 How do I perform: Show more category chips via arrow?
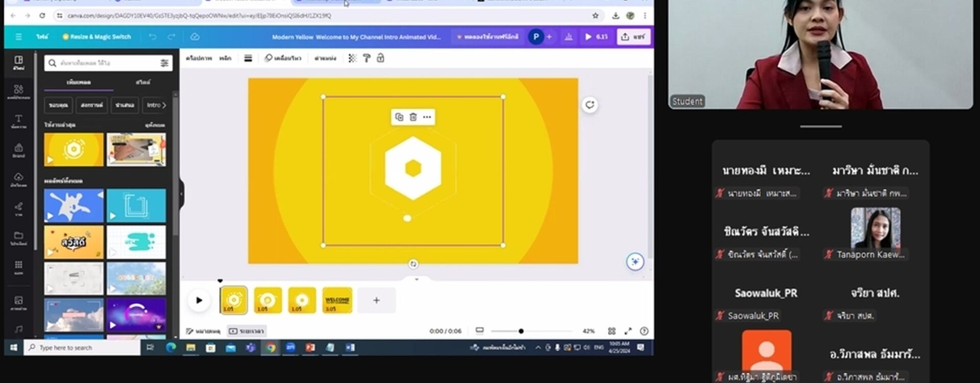[x=164, y=105]
